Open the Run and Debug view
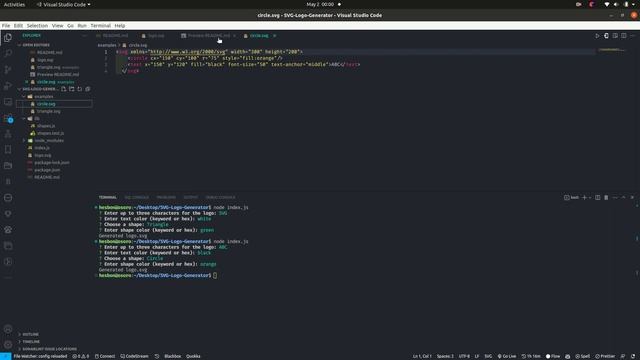 (x=8, y=86)
